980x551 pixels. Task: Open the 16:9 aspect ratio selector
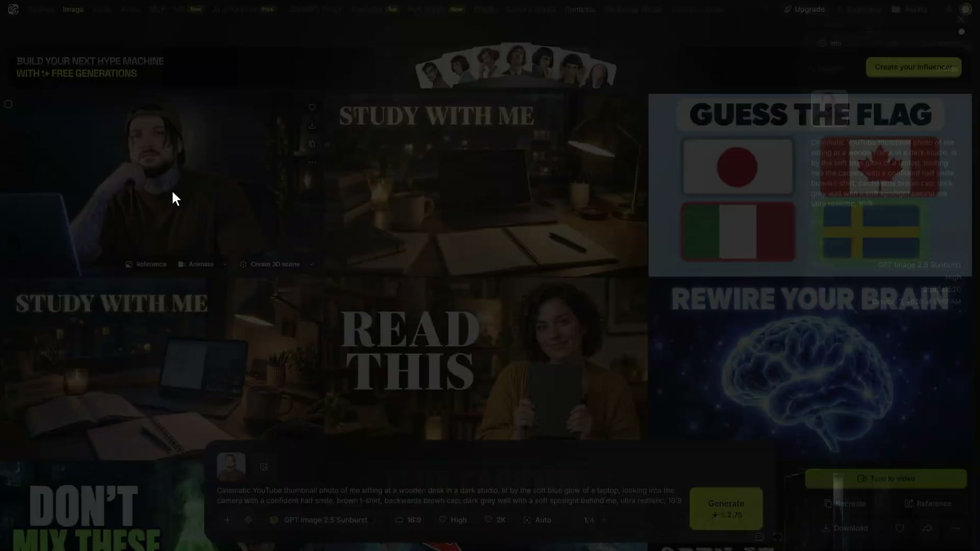408,520
